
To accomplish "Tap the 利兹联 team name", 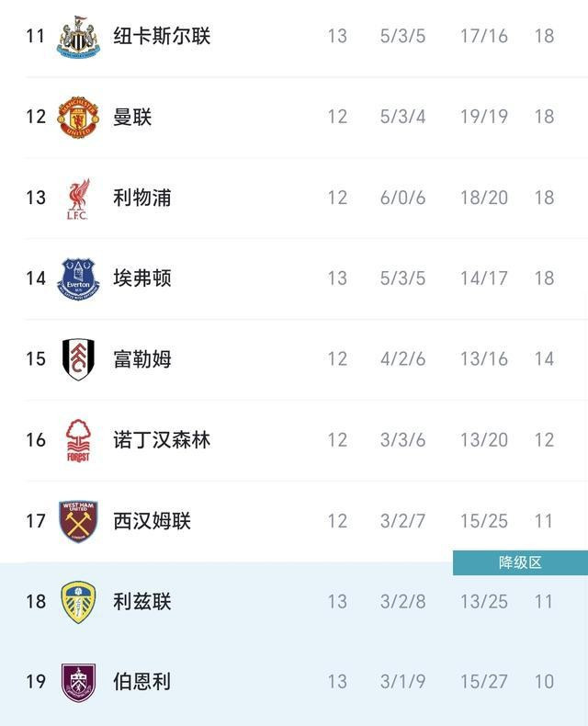I will coord(142,602).
